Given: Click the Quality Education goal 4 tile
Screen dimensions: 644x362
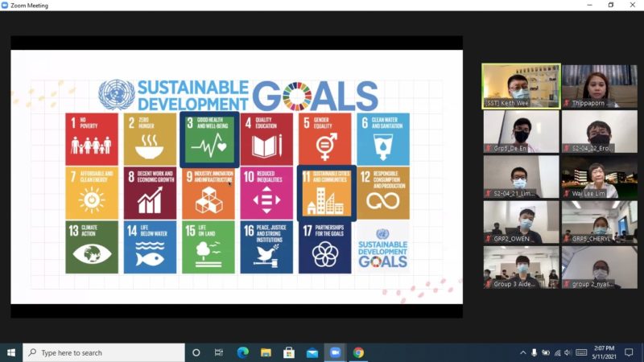Looking at the screenshot, I should pyautogui.click(x=266, y=139).
